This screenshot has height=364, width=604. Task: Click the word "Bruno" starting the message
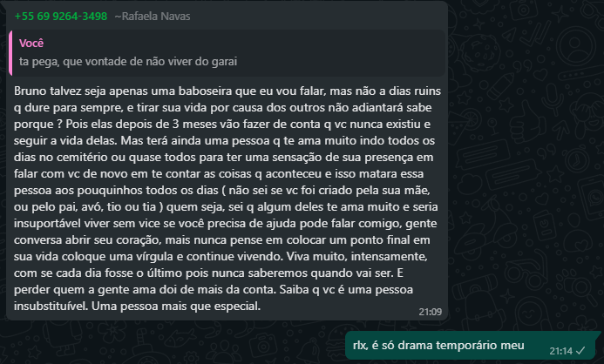[31, 91]
